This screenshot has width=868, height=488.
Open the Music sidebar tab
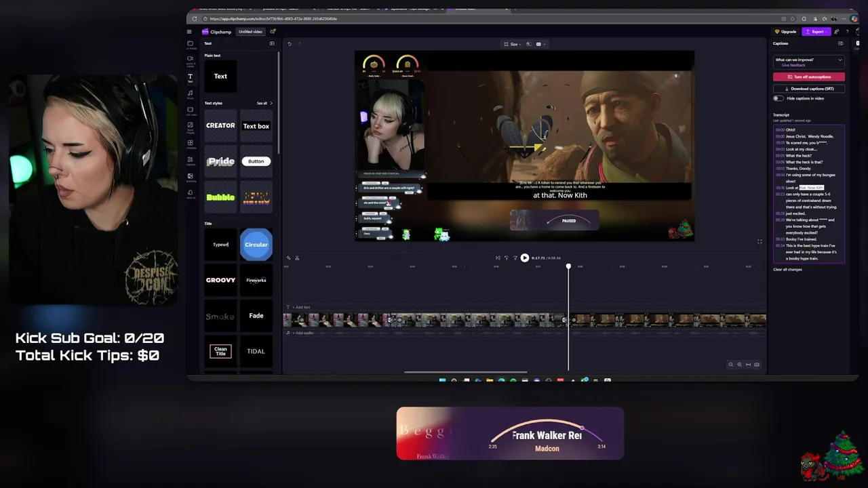point(191,94)
